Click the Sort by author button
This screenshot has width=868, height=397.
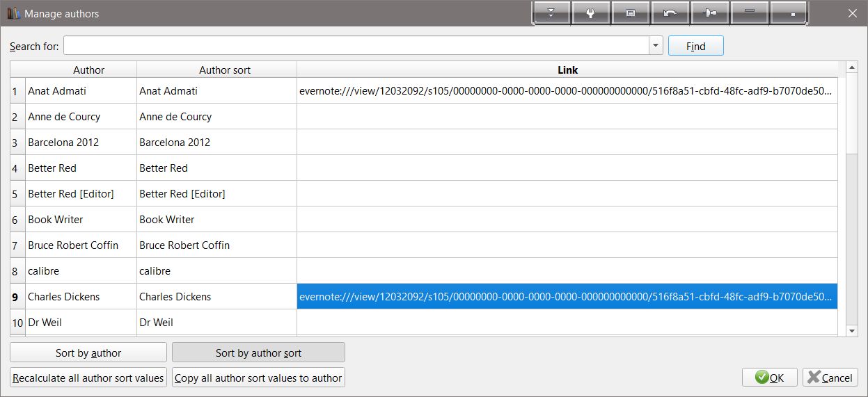coord(88,353)
